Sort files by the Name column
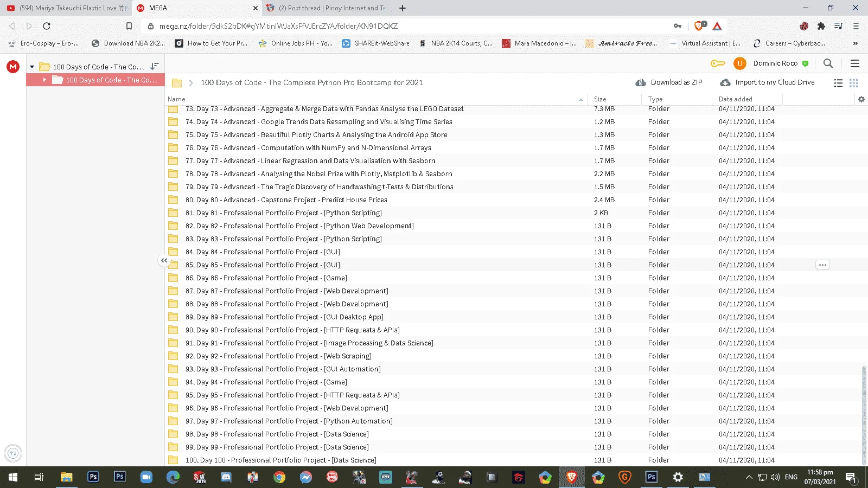 click(x=176, y=99)
